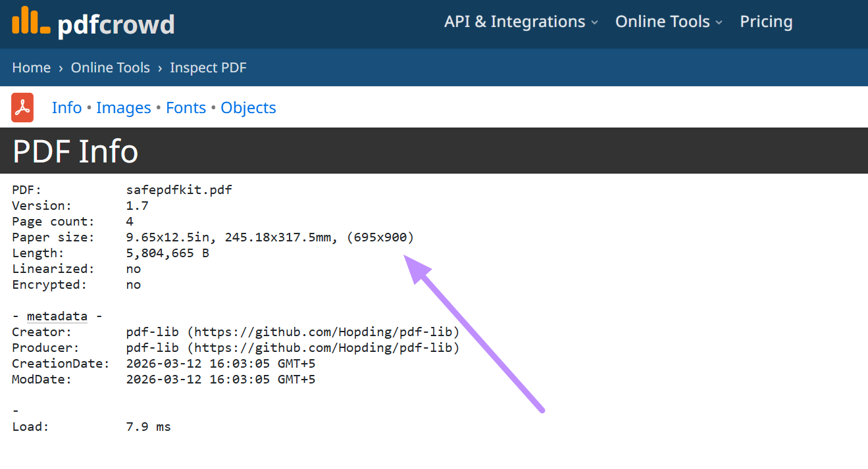
Task: Open the Online Tools breadcrumb link
Action: tap(111, 68)
